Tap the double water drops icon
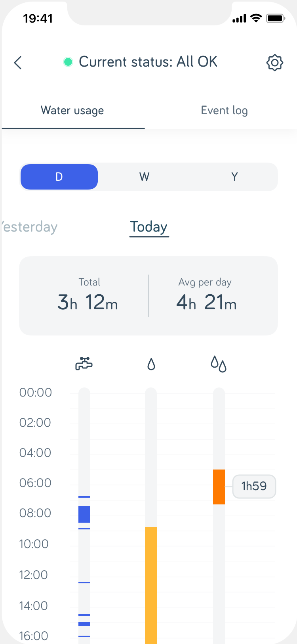The image size is (297, 644). pyautogui.click(x=219, y=364)
